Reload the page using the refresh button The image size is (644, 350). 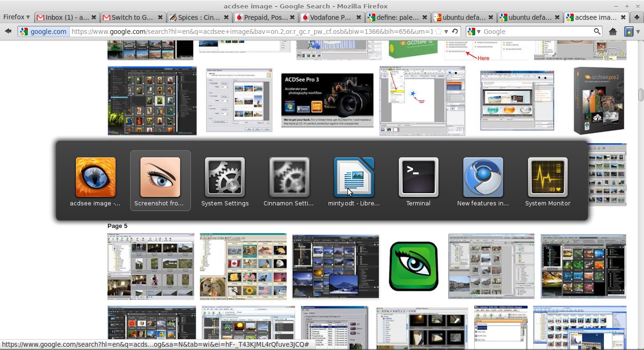point(454,32)
